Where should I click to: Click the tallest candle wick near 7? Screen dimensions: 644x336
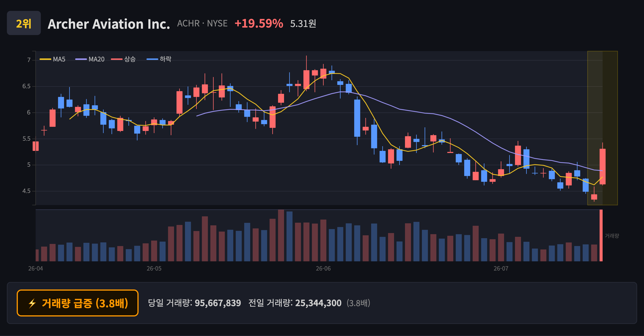[x=306, y=63]
